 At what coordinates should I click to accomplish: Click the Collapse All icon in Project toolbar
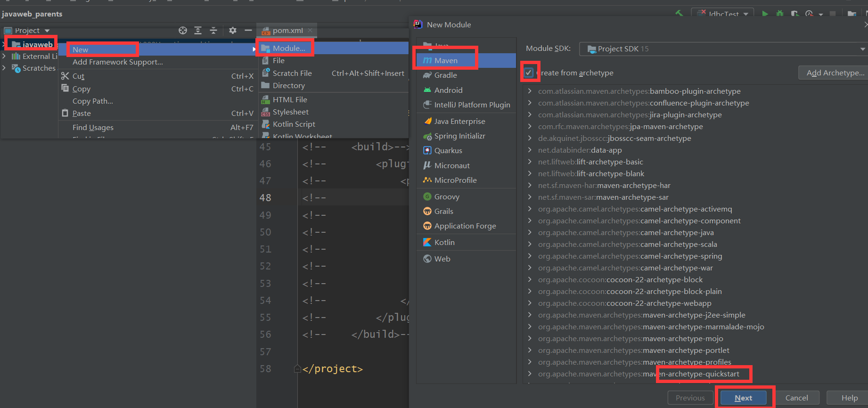pyautogui.click(x=213, y=31)
